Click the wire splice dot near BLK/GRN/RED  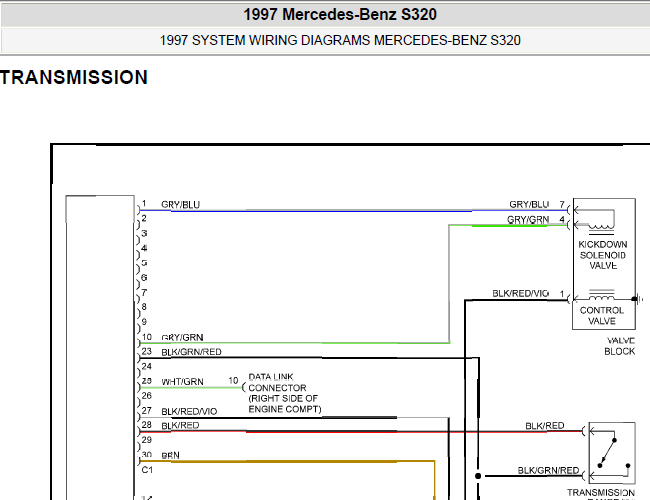[478, 476]
